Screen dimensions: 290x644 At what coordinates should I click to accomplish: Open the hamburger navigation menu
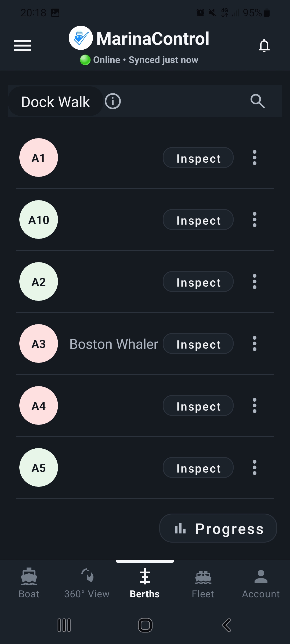23,46
